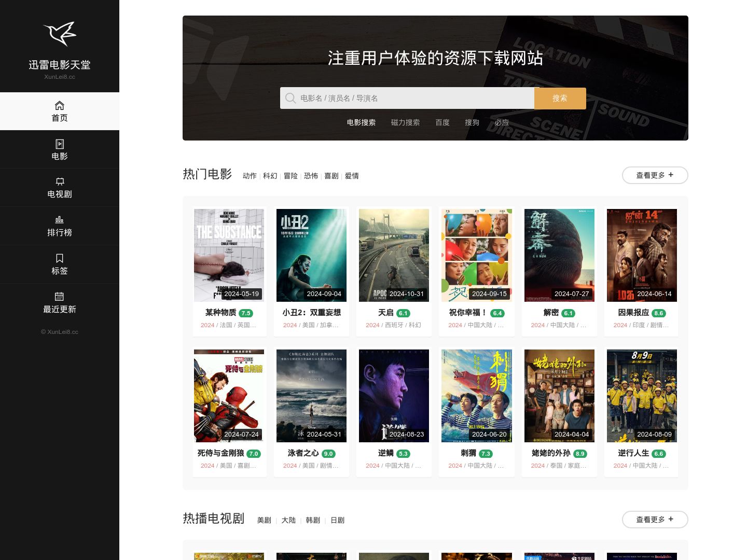Filter TV series by 韩剧
The width and height of the screenshot is (747, 560).
pyautogui.click(x=313, y=520)
